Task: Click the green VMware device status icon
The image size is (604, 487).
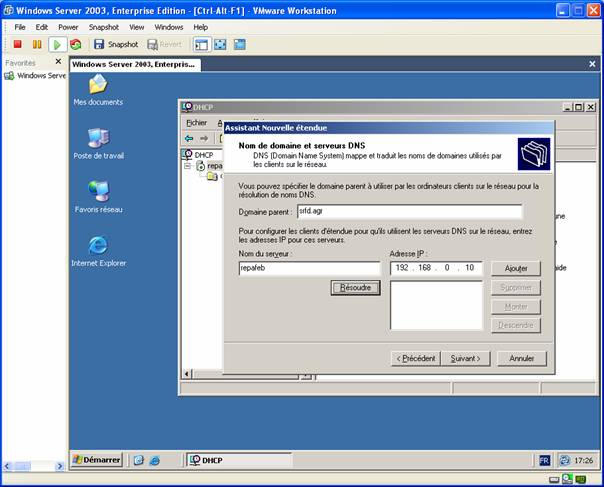Action: (581, 480)
